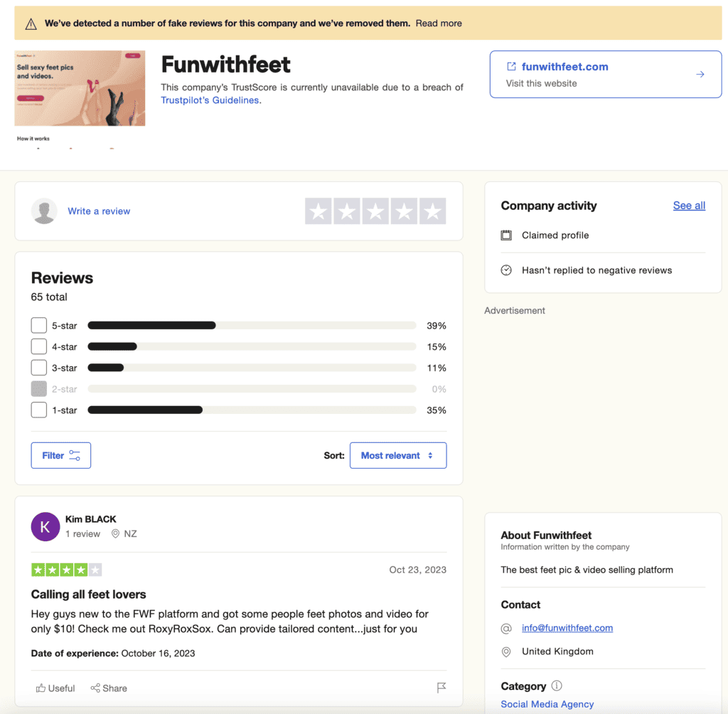
Task: Click the warning triangle in the fake reviews banner
Action: pos(31,23)
